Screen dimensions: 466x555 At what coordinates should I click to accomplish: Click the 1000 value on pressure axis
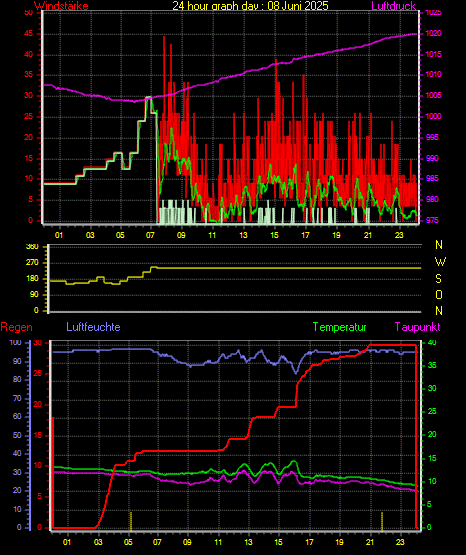click(433, 116)
